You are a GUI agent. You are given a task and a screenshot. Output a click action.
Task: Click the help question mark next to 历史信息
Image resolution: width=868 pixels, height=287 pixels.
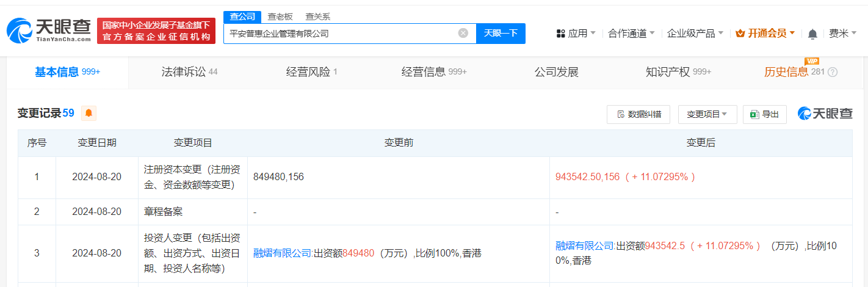(833, 72)
